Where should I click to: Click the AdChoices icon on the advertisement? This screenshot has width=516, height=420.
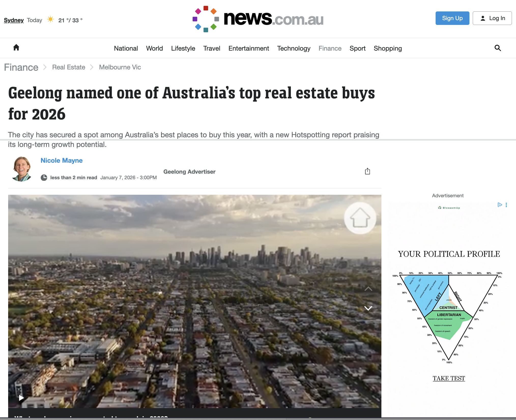pos(500,205)
